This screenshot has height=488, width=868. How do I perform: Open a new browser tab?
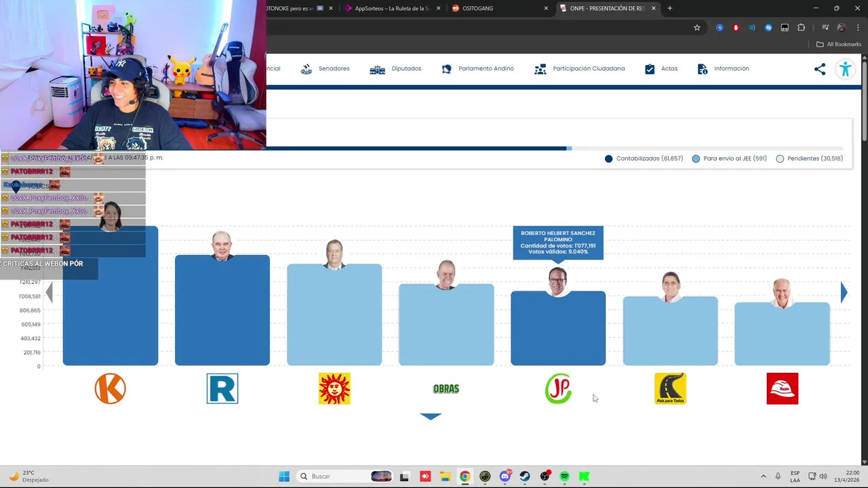point(670,8)
